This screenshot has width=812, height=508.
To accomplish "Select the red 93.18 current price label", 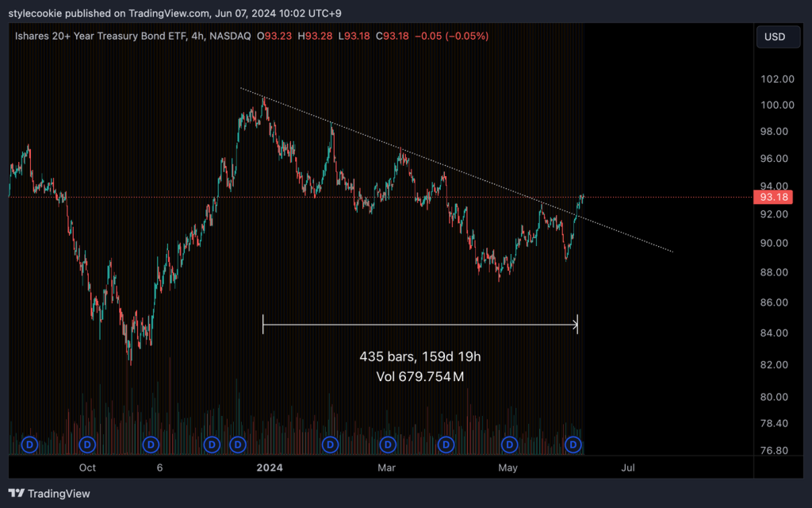I will 772,197.
